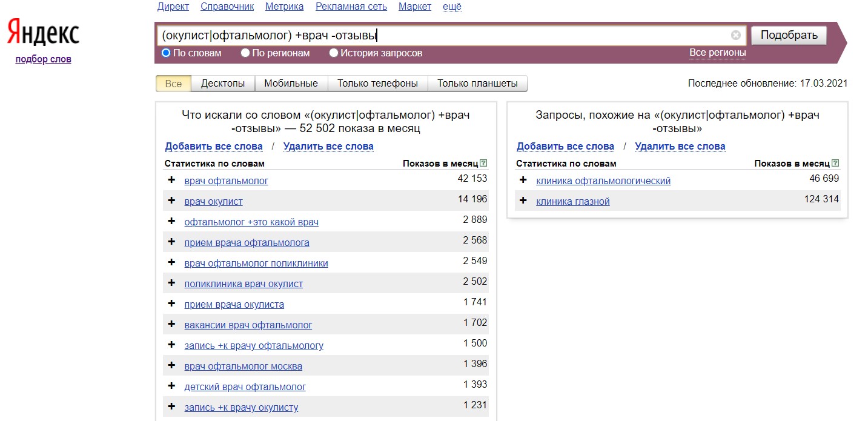Expand the 'ещё' services menu
The image size is (868, 421).
[452, 7]
